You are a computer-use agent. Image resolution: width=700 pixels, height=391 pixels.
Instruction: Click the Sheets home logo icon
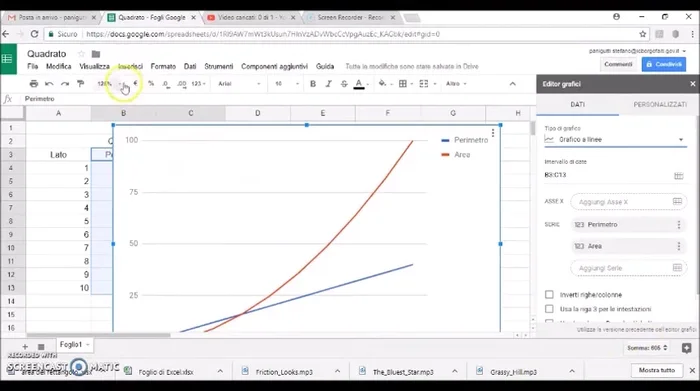coord(8,58)
